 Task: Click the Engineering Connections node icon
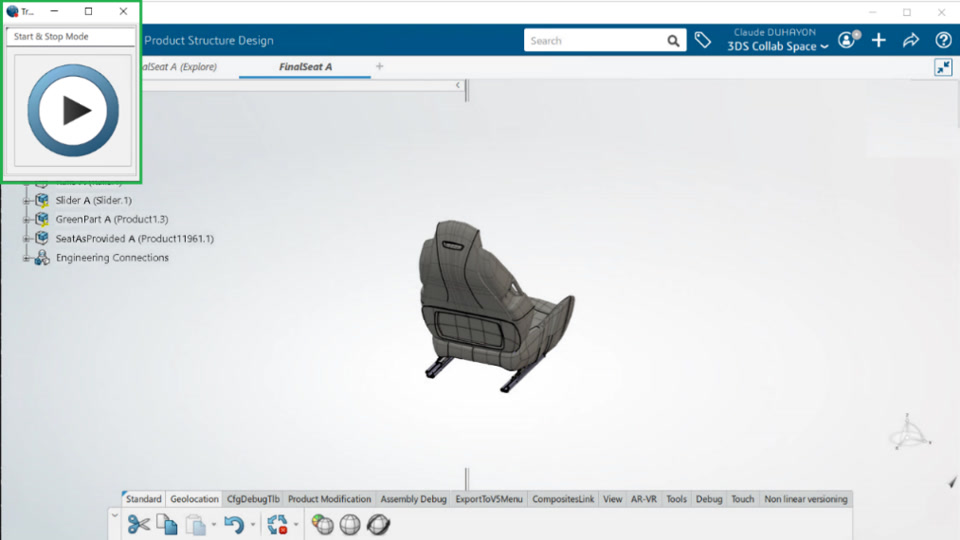point(42,258)
